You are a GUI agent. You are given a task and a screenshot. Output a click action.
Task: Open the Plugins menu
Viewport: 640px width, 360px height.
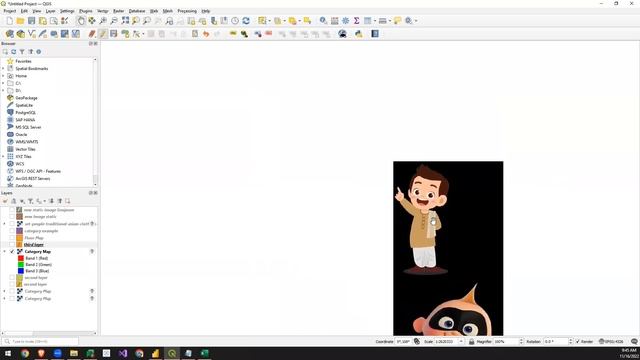coord(85,11)
